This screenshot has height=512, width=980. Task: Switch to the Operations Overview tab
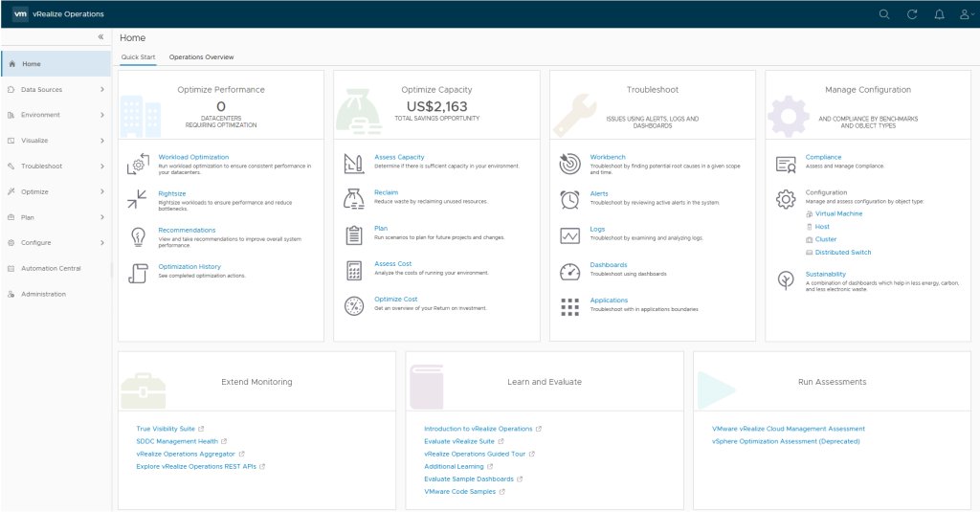[201, 56]
